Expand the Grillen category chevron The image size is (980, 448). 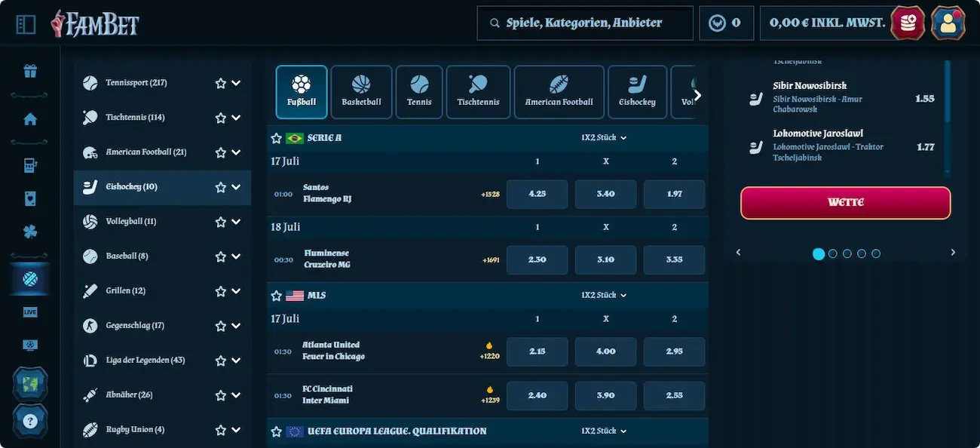click(236, 291)
